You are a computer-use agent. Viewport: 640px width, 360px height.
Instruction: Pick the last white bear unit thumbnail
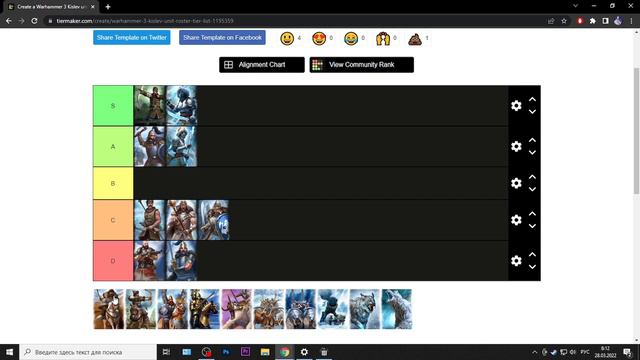[397, 309]
